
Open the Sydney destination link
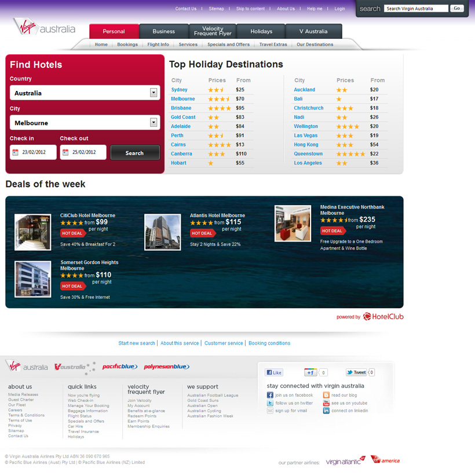tap(179, 90)
